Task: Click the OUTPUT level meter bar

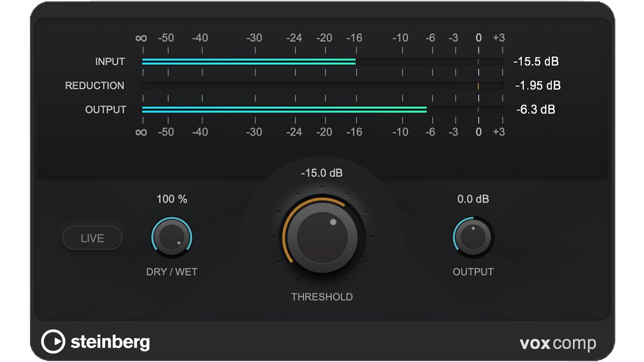Action: (x=322, y=109)
